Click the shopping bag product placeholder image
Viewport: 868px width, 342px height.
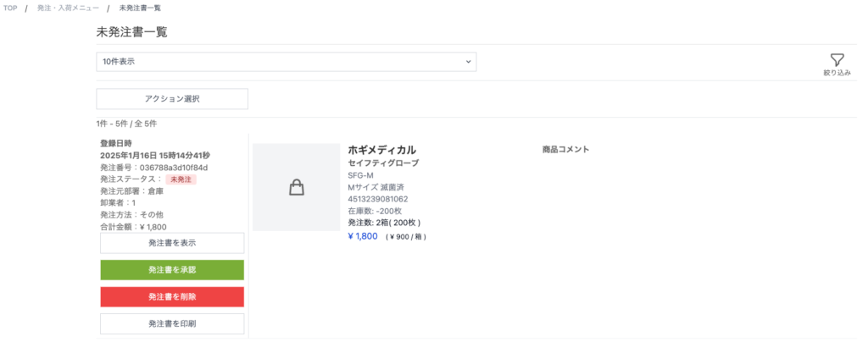click(x=297, y=187)
